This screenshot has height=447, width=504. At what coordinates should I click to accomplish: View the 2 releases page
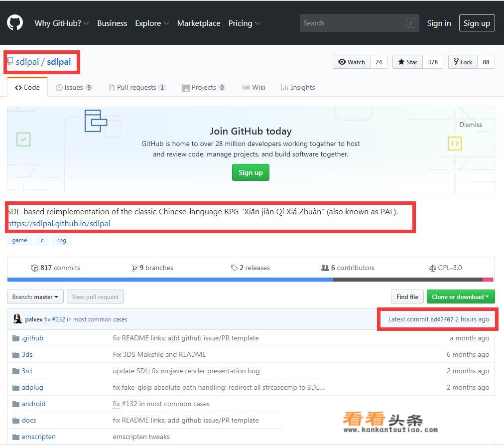tap(251, 268)
